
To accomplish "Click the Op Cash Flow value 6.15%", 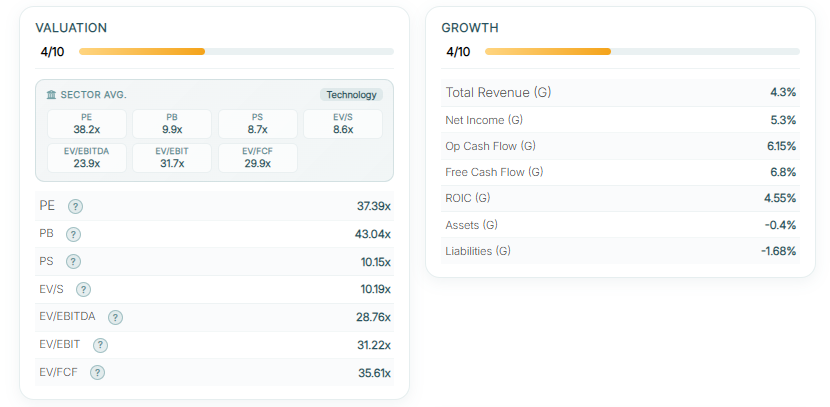I will tap(781, 146).
